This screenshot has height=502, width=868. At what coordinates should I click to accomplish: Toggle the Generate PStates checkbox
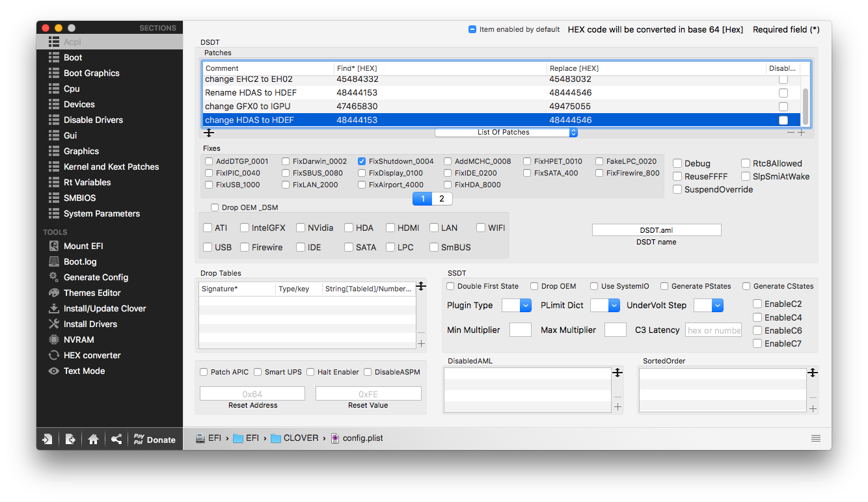664,286
